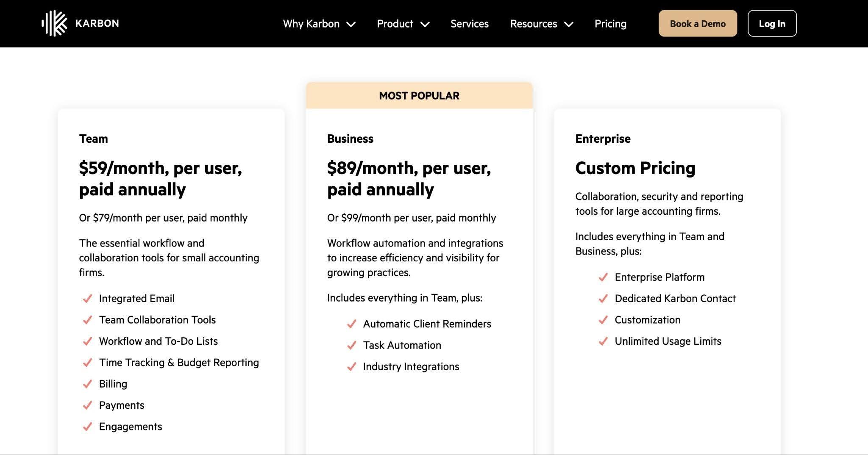The image size is (868, 455).
Task: Open the Product menu
Action: pyautogui.click(x=403, y=24)
